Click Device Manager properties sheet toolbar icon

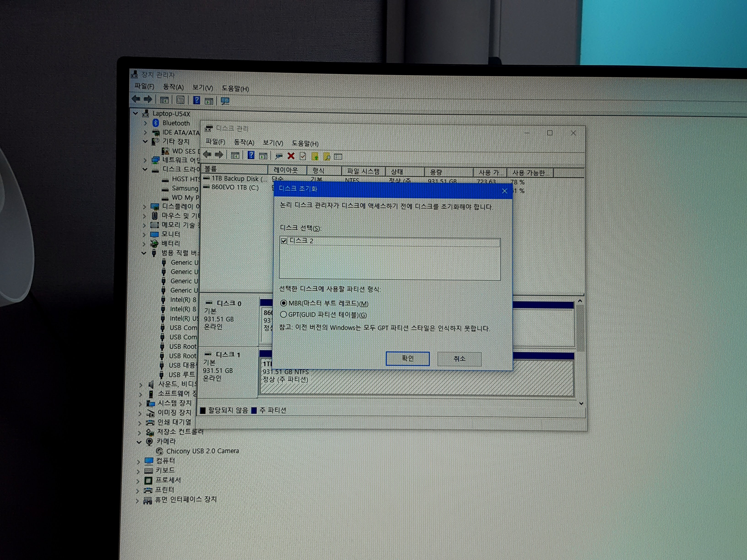tap(180, 100)
